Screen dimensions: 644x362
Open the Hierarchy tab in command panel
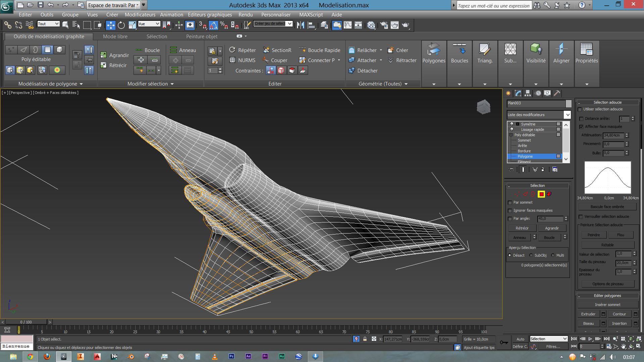tap(528, 93)
